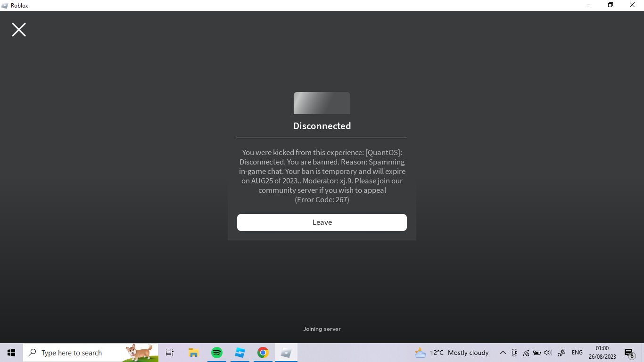Viewport: 644px width, 362px height.
Task: Show hidden system tray icons
Action: pyautogui.click(x=503, y=353)
